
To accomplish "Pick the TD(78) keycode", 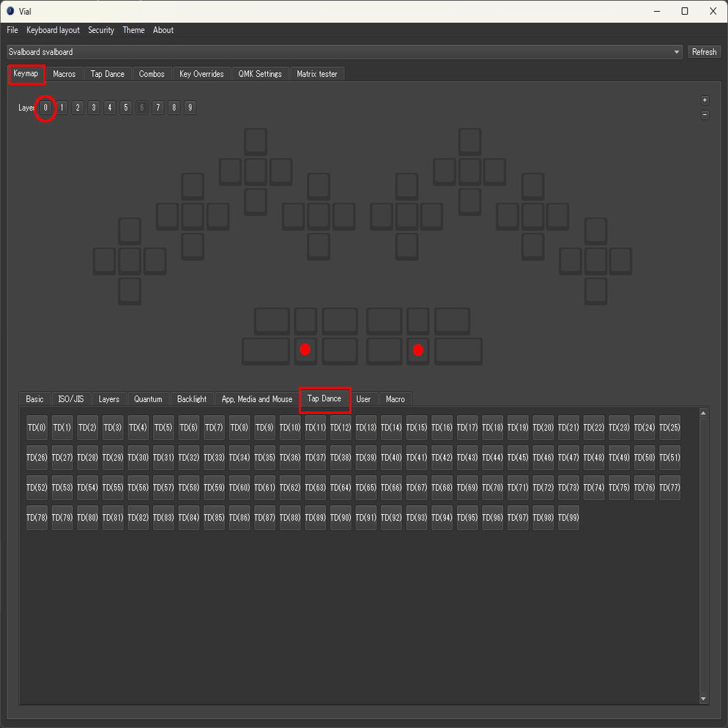I will pyautogui.click(x=37, y=518).
